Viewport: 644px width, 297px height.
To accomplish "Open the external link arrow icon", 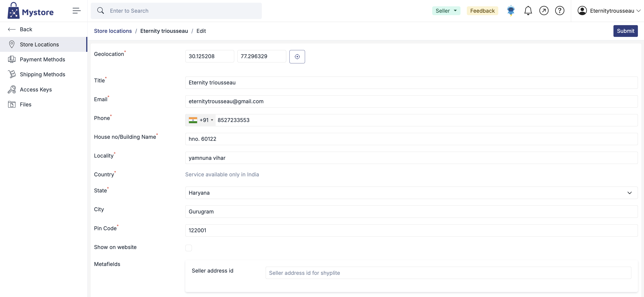I will 544,11.
